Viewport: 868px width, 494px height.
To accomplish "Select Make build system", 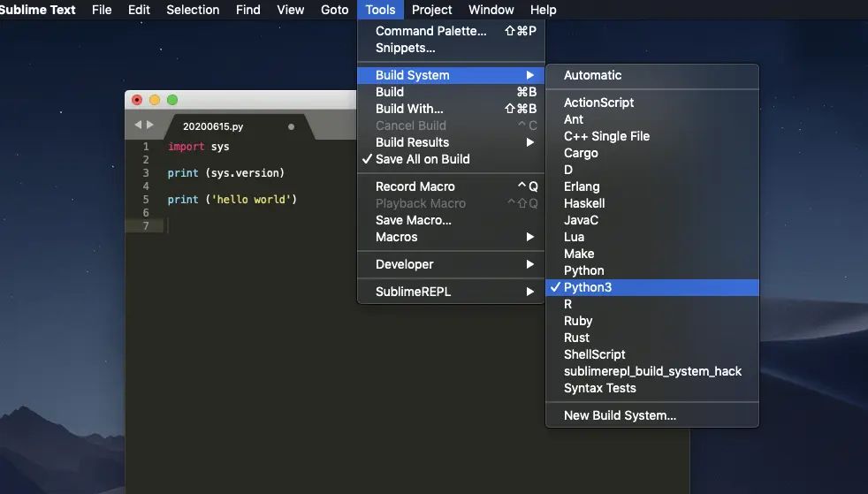I will tap(652, 254).
